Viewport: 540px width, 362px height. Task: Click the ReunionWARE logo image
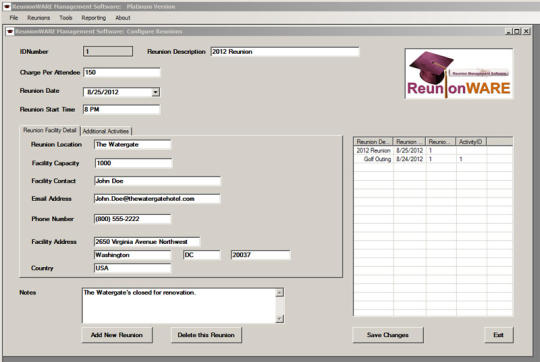(459, 74)
